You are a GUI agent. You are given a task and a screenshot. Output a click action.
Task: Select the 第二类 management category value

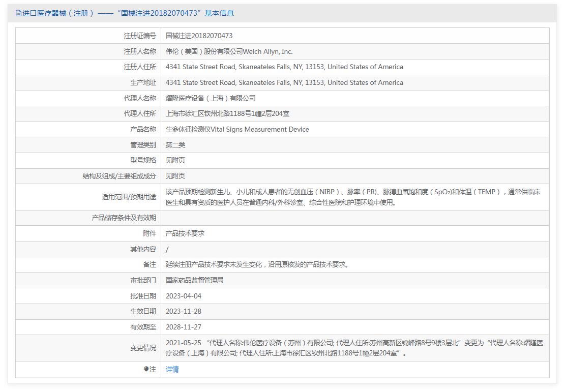175,145
